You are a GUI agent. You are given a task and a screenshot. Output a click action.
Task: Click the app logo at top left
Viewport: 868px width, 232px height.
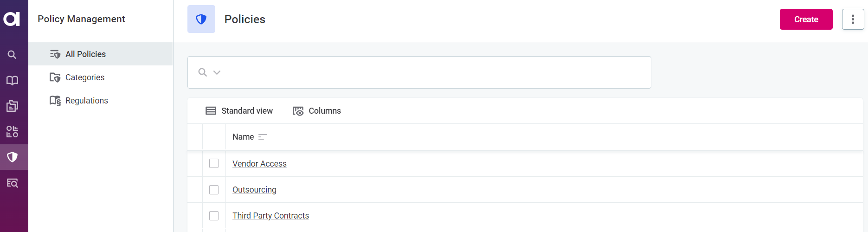point(12,19)
